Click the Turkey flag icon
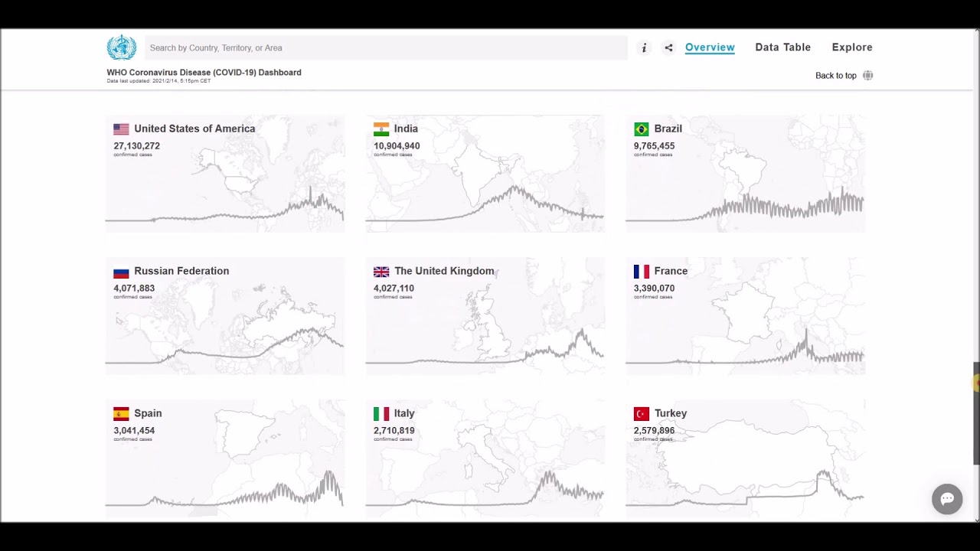Screen dimensions: 980x551 click(x=642, y=414)
